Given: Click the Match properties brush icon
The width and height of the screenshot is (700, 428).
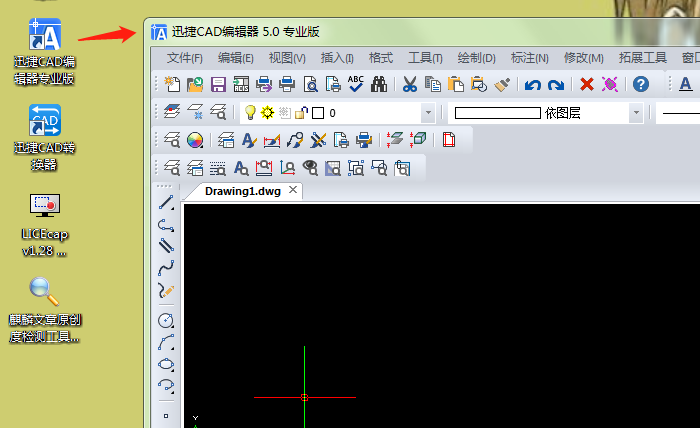Looking at the screenshot, I should (502, 84).
